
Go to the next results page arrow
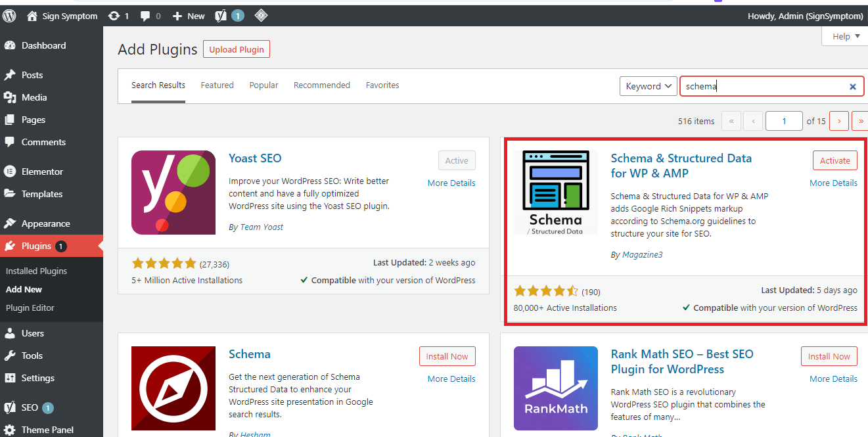[x=839, y=121]
